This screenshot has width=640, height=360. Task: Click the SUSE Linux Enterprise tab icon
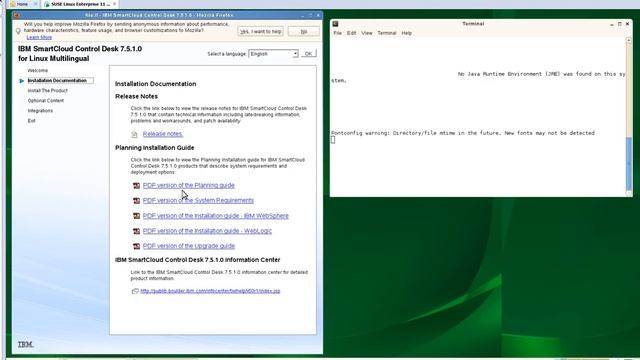click(47, 4)
